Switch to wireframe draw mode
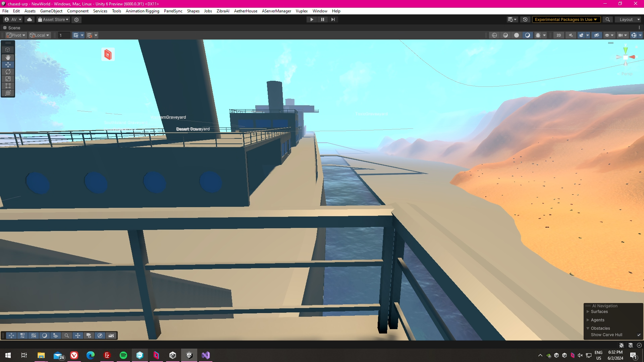The height and width of the screenshot is (362, 644). tap(494, 35)
